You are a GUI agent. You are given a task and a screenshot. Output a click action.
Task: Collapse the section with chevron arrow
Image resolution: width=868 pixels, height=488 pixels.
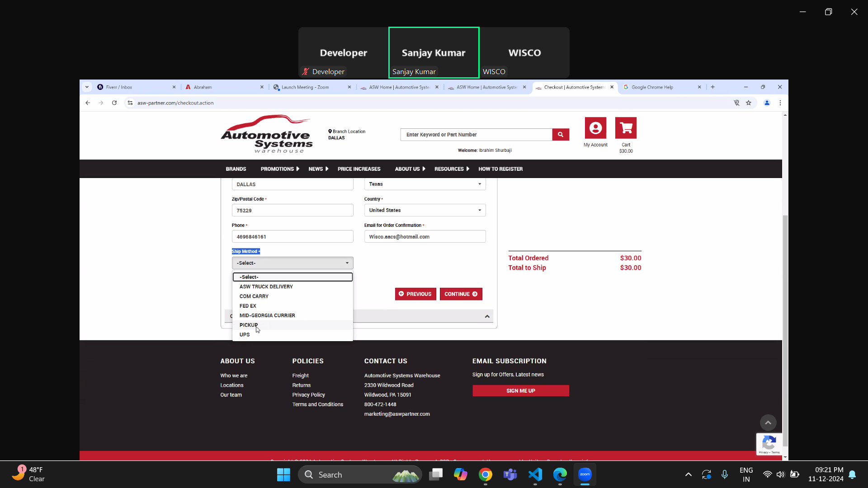coord(487,316)
